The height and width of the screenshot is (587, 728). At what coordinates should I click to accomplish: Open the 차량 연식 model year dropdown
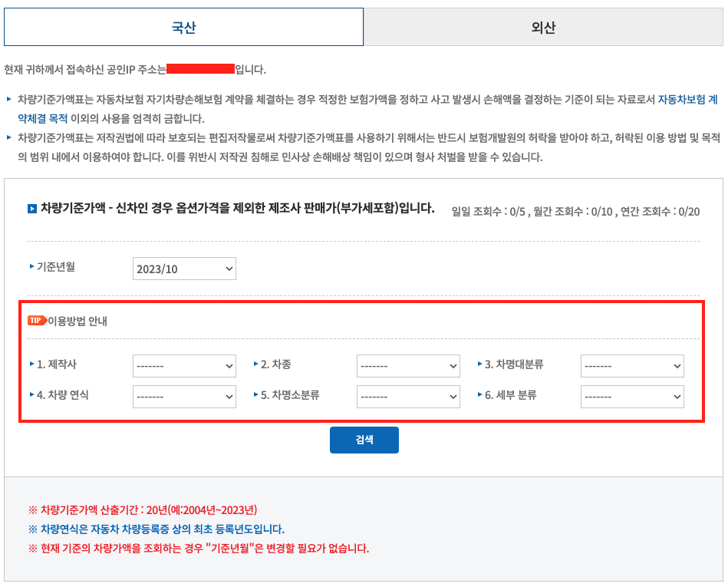184,396
